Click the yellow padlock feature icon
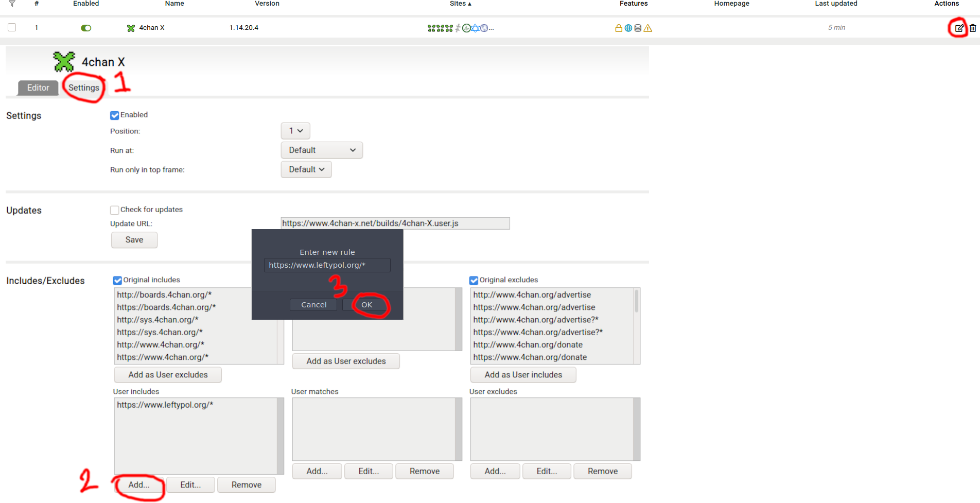The width and height of the screenshot is (980, 503). click(618, 28)
